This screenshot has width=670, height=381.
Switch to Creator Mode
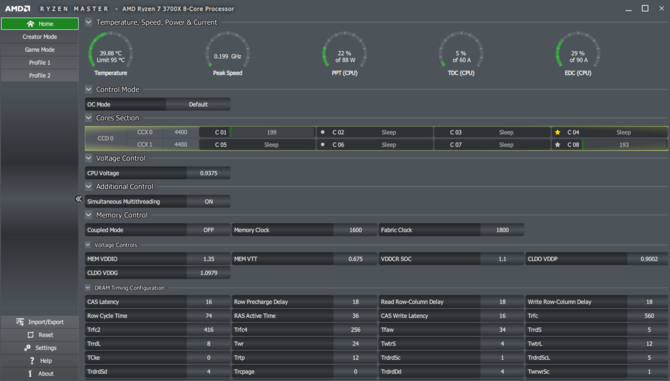pos(40,37)
